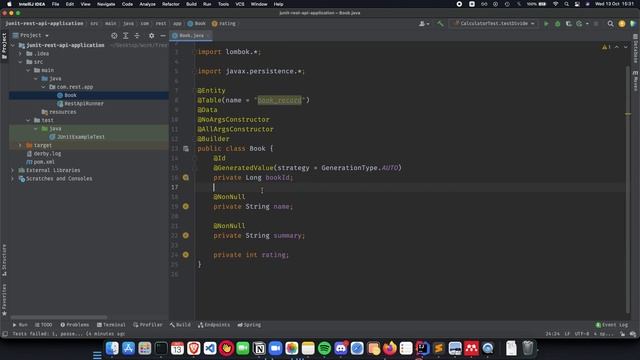Expand the target folder

(20, 145)
